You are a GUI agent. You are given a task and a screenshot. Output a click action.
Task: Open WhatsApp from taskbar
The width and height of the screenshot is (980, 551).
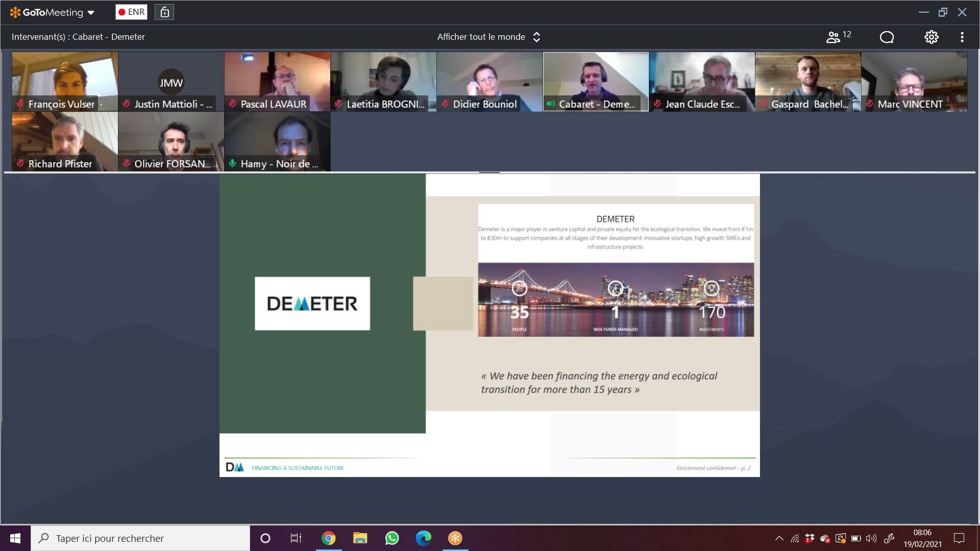[x=392, y=538]
